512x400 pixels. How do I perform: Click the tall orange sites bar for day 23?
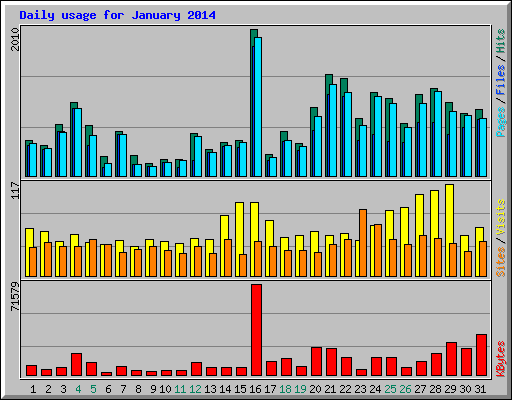(x=363, y=243)
